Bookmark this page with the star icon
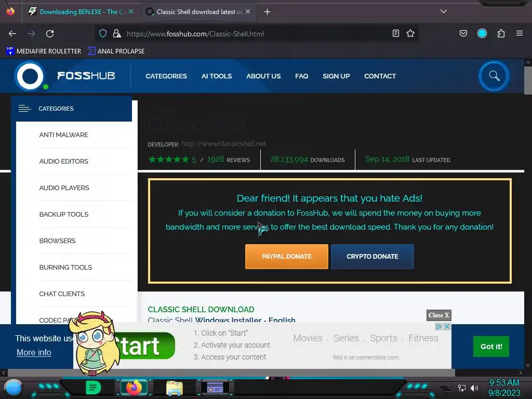Viewport: 532px width, 399px height. coord(410,33)
